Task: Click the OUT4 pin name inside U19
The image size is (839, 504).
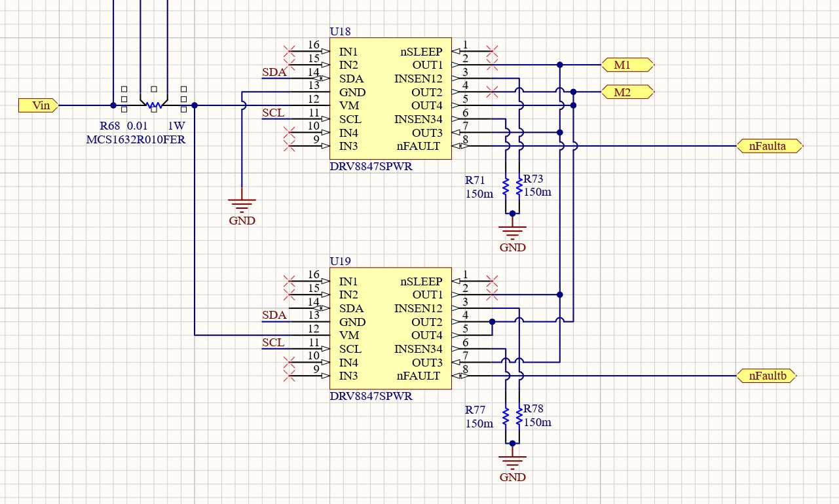Action: (x=428, y=336)
